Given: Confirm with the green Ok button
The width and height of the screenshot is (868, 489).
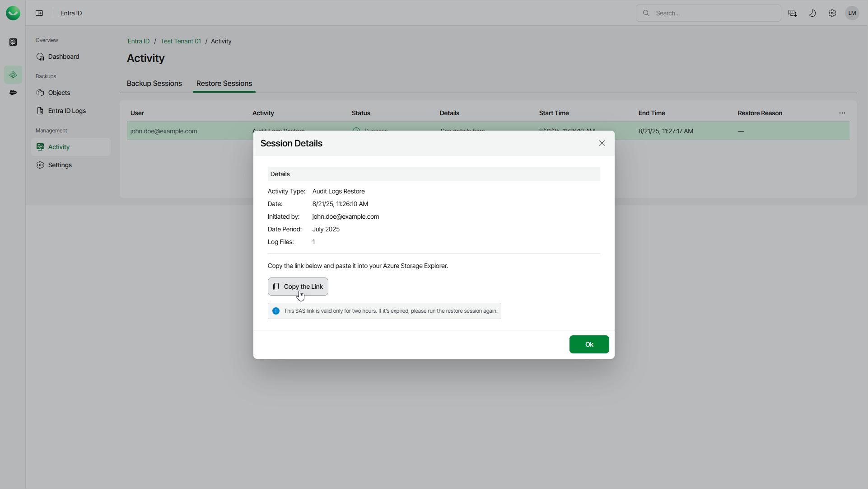Looking at the screenshot, I should coord(589,344).
